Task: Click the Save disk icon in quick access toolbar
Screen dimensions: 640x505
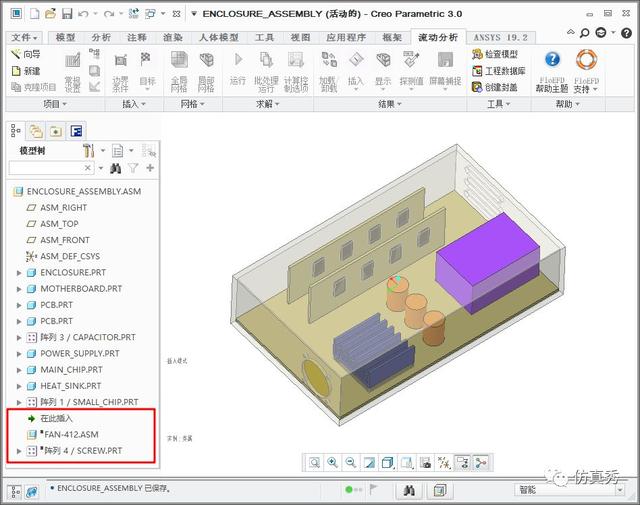Action: pyautogui.click(x=67, y=13)
